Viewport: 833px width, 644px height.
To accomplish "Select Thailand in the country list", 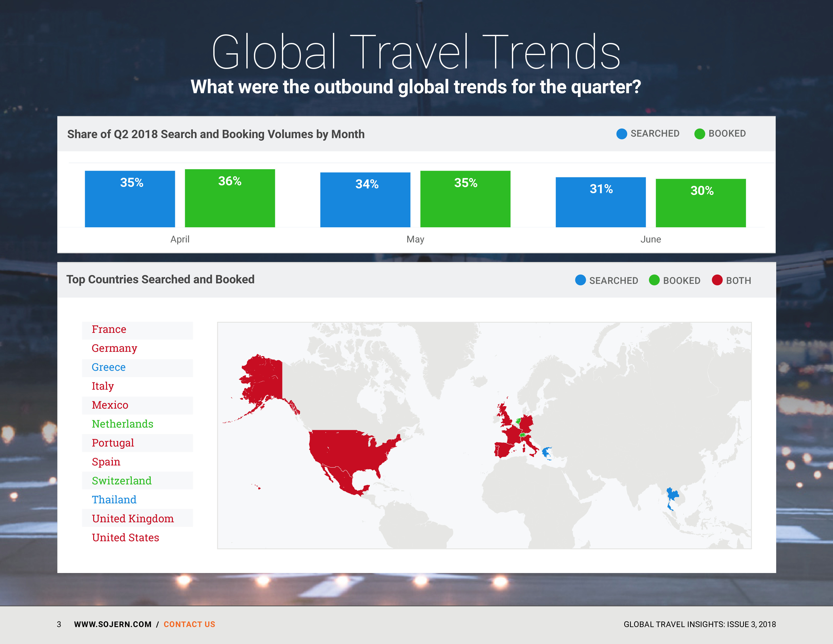I will [114, 499].
